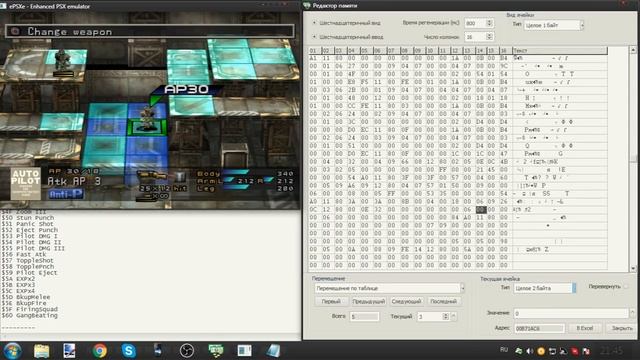The image size is (640, 360).
Task: Open the Windows Start menu
Action: [12, 351]
